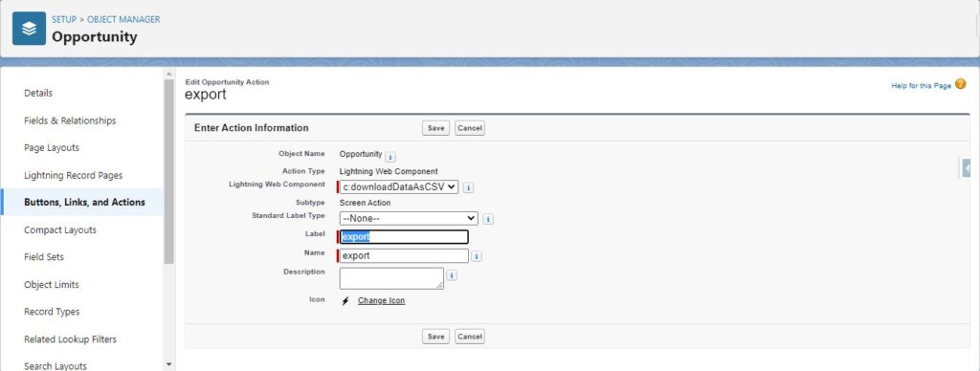Click the top Save button
This screenshot has height=371, width=980.
(x=435, y=128)
